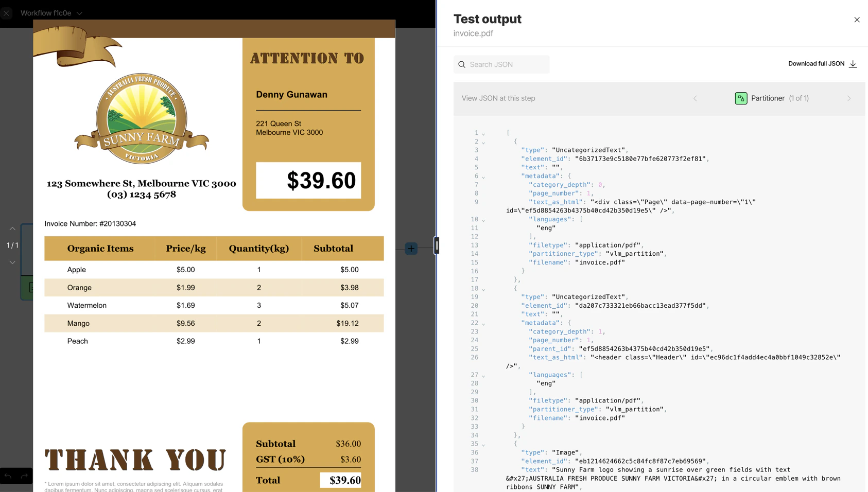868x492 pixels.
Task: Click the Denny Gunawan name in invoice
Action: click(291, 95)
